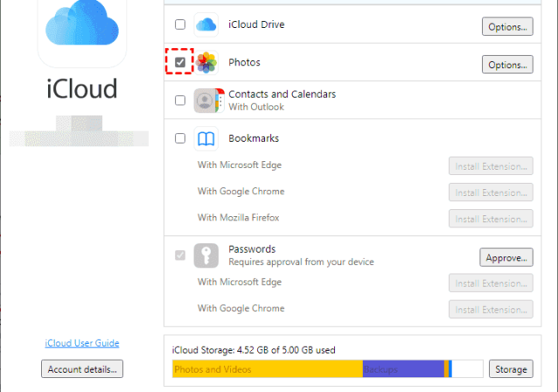Click the Bookmarks open-book icon
This screenshot has height=392, width=558.
pyautogui.click(x=206, y=139)
